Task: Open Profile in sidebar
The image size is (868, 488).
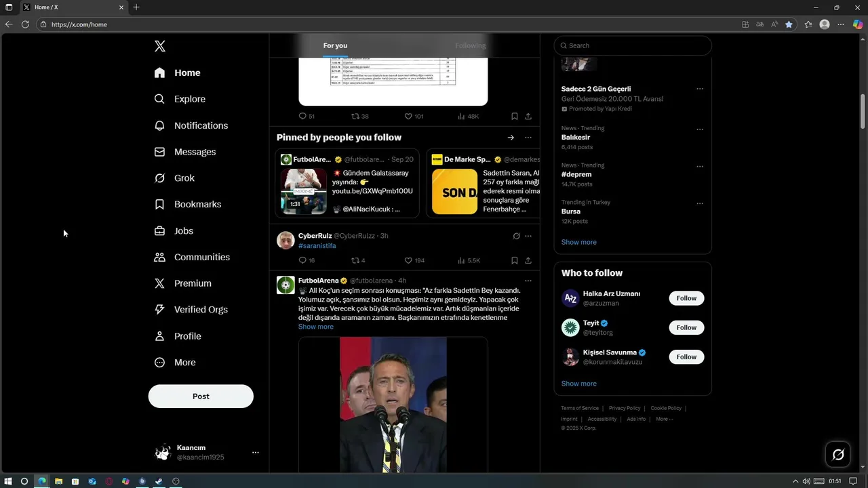Action: [x=178, y=336]
